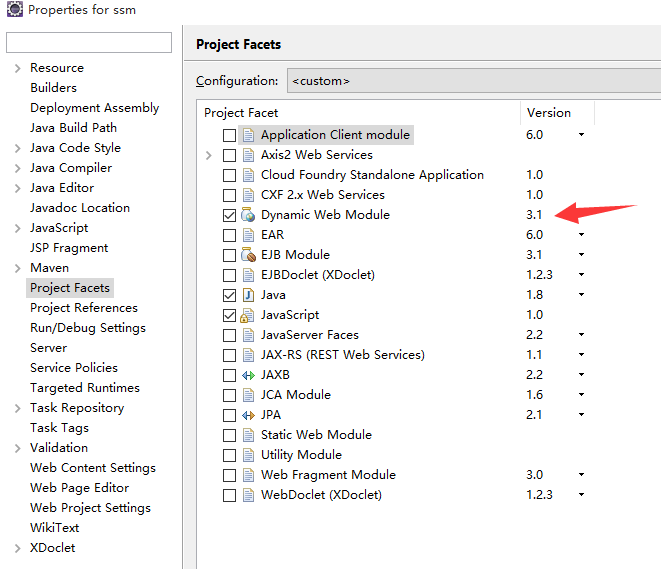Open the Java Build Path page
The height and width of the screenshot is (569, 661).
point(73,128)
